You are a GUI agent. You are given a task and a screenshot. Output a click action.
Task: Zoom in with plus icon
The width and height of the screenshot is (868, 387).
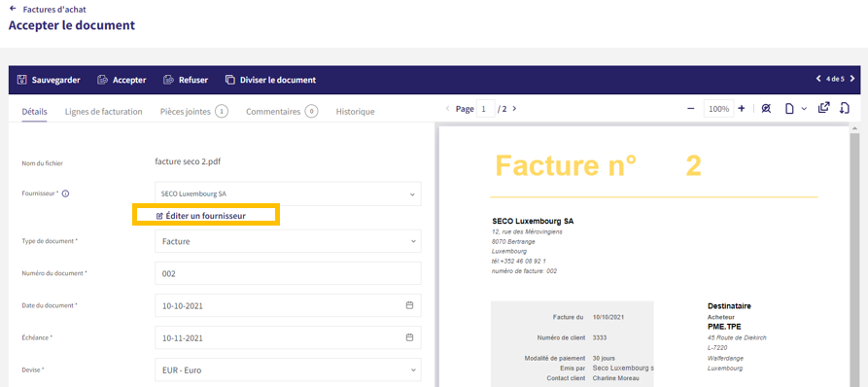click(742, 109)
